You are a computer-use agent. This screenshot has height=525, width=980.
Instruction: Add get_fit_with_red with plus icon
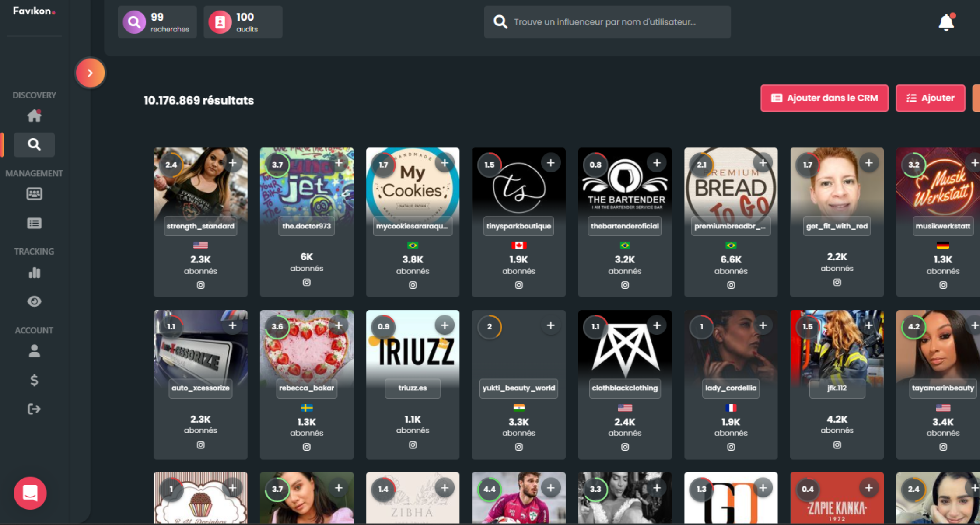[869, 163]
